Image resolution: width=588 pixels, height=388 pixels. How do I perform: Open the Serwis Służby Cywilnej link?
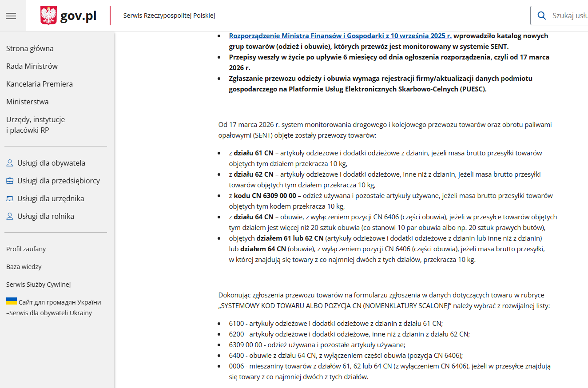[38, 285]
